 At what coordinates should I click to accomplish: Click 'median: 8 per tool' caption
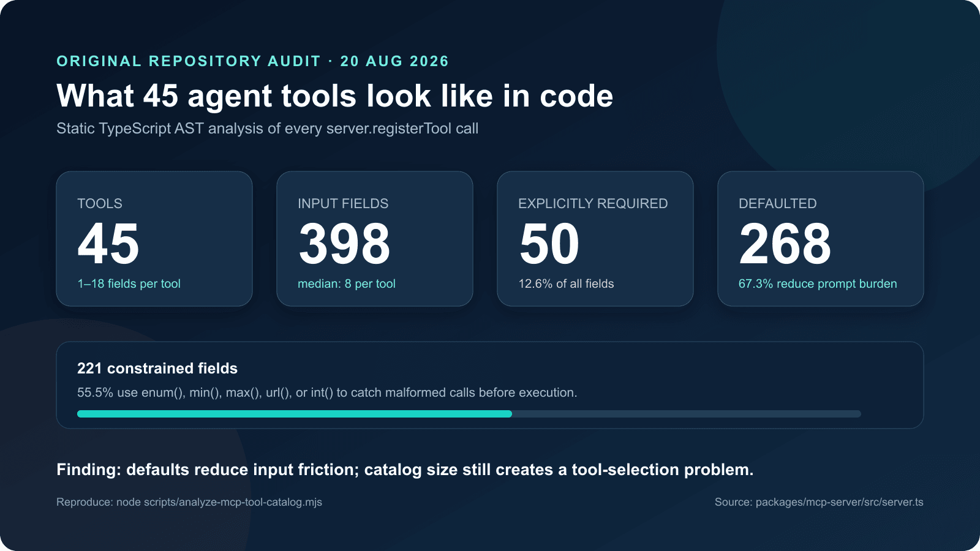click(x=347, y=283)
